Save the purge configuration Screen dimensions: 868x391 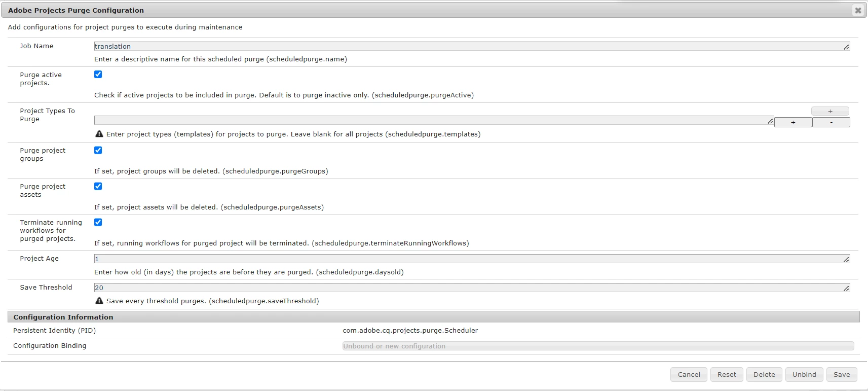(842, 374)
